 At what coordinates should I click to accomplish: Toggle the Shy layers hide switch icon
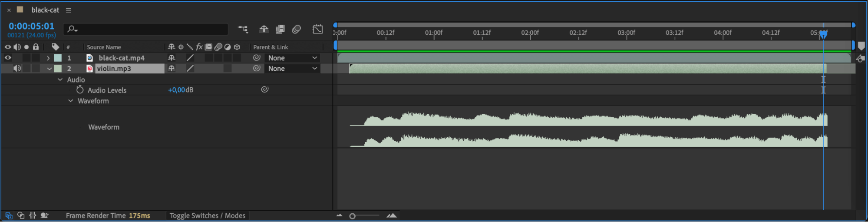[264, 29]
